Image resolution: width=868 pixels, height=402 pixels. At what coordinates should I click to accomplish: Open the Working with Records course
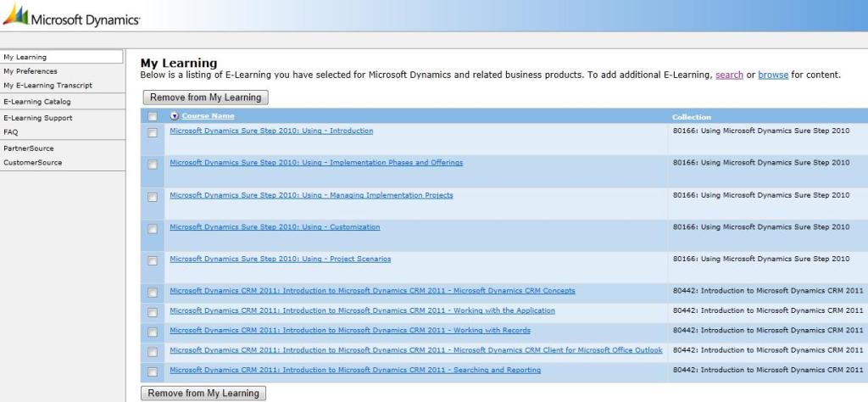[350, 331]
